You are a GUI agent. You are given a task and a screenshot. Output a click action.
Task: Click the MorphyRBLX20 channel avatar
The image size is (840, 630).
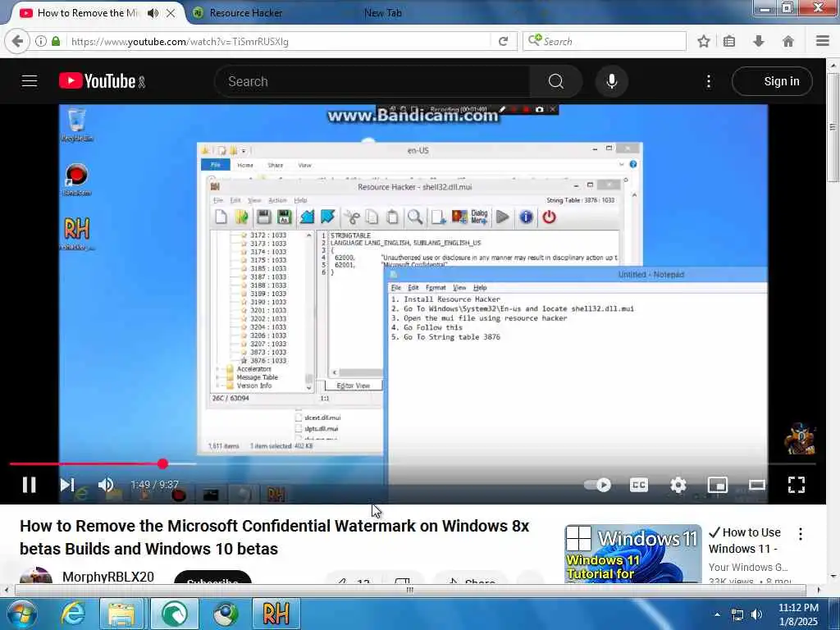pyautogui.click(x=36, y=575)
